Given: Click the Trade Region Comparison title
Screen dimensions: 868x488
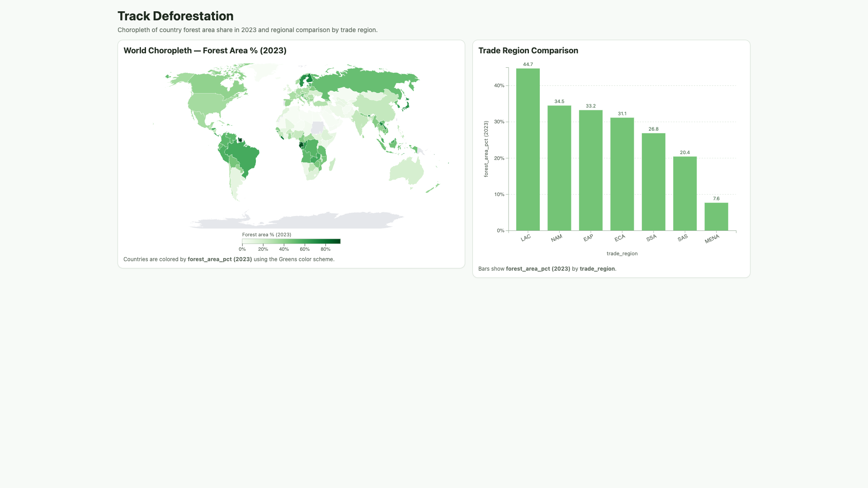Looking at the screenshot, I should pyautogui.click(x=528, y=51).
